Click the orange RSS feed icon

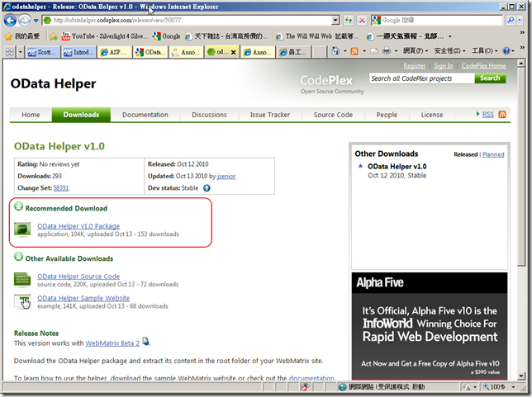click(x=502, y=114)
